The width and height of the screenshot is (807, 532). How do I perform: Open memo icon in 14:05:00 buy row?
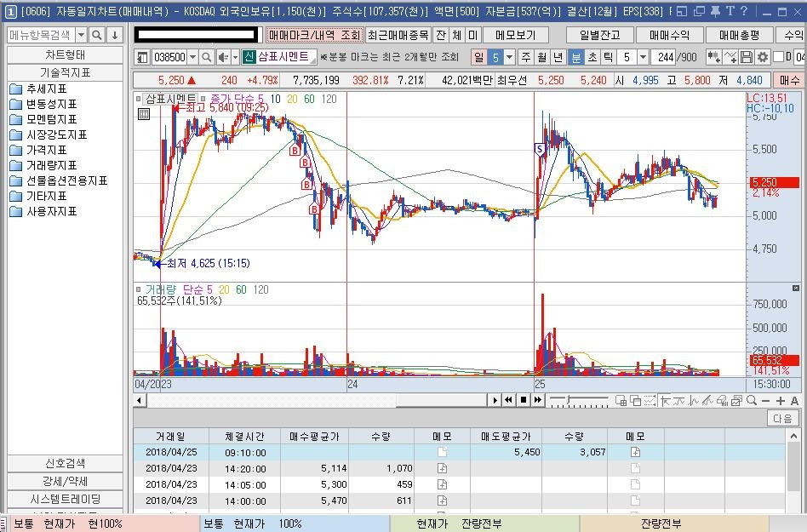pos(442,484)
